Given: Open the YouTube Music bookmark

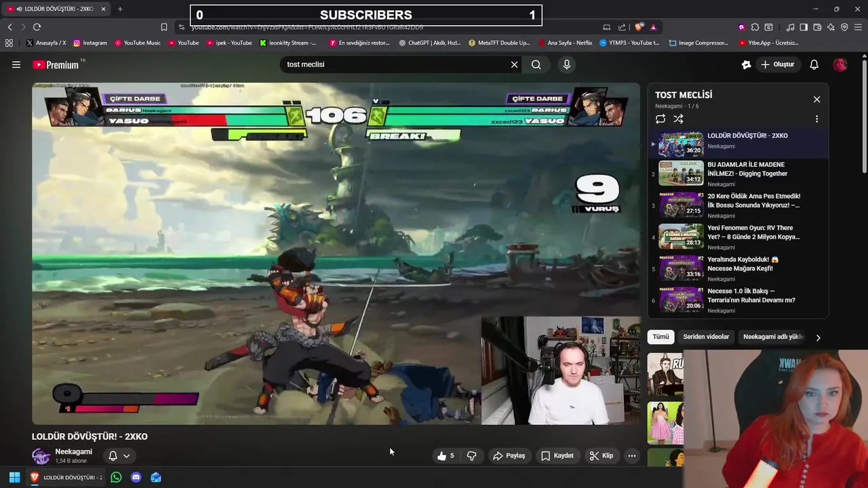Looking at the screenshot, I should pos(138,43).
